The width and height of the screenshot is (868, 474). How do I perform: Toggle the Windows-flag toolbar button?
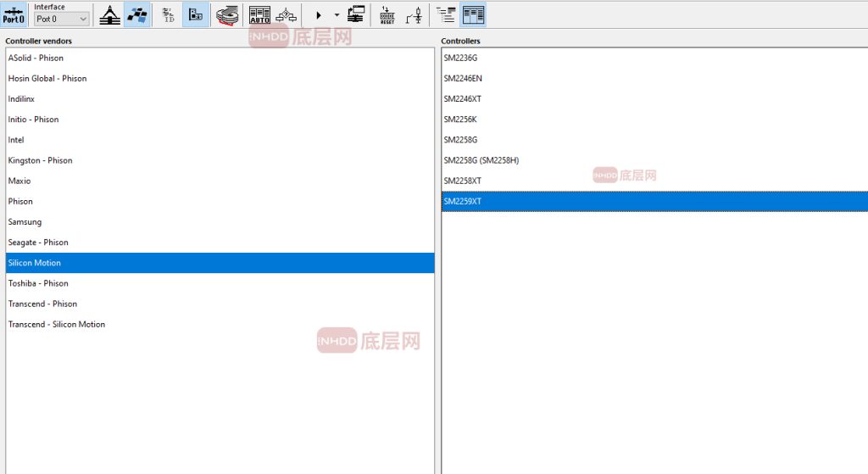tap(136, 14)
